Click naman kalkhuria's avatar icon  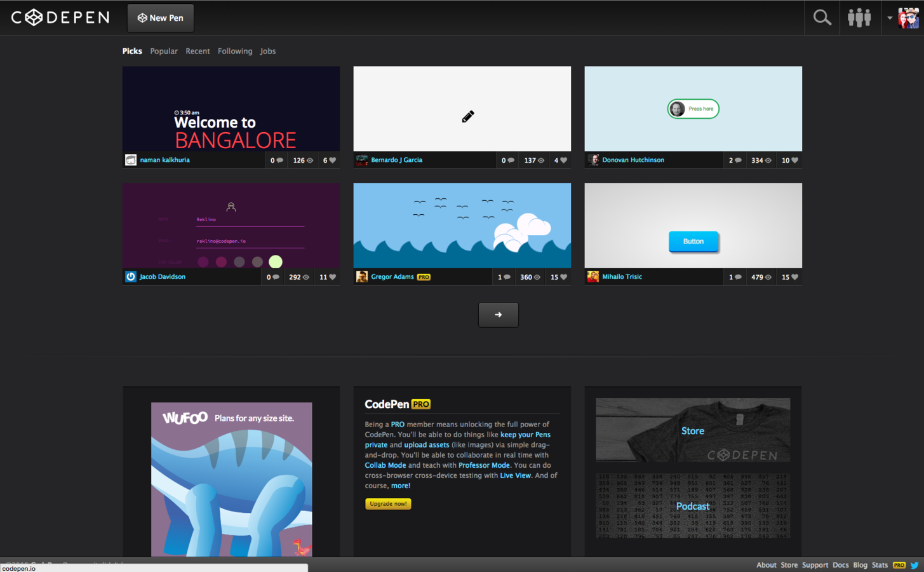click(131, 160)
